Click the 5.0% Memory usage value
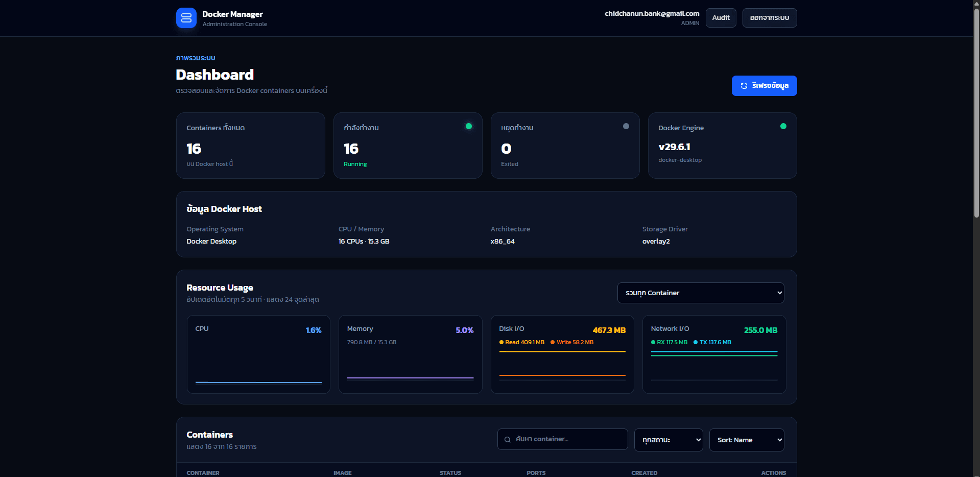 click(x=465, y=330)
